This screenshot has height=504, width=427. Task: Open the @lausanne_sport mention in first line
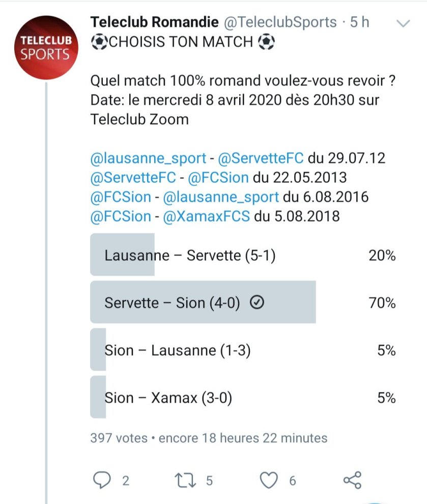tap(148, 158)
